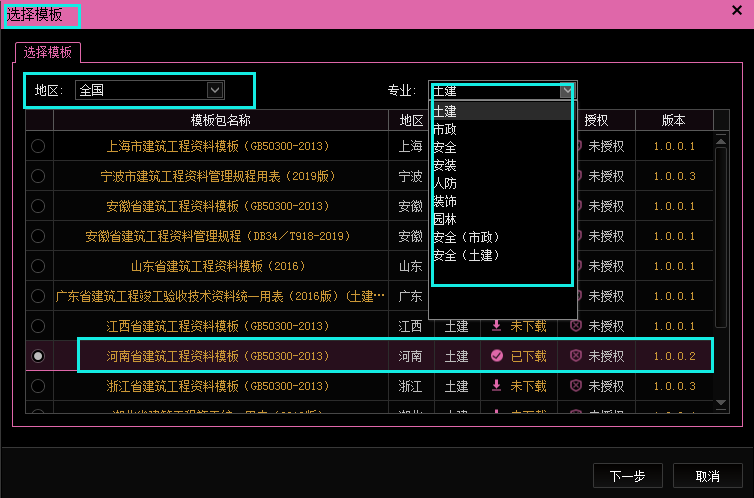The image size is (754, 498).
Task: Click the 已下载 status text in 河南 row
Action: coord(528,356)
